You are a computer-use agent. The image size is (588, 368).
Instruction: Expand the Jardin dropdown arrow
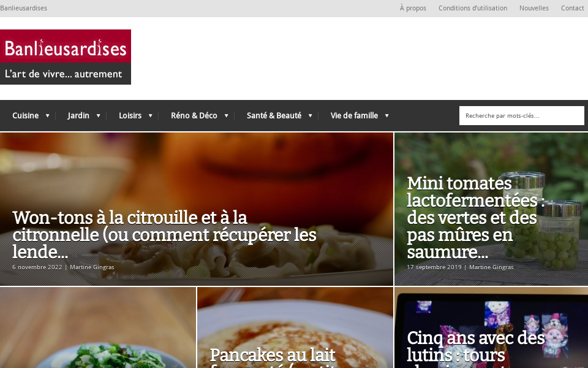[x=98, y=116]
